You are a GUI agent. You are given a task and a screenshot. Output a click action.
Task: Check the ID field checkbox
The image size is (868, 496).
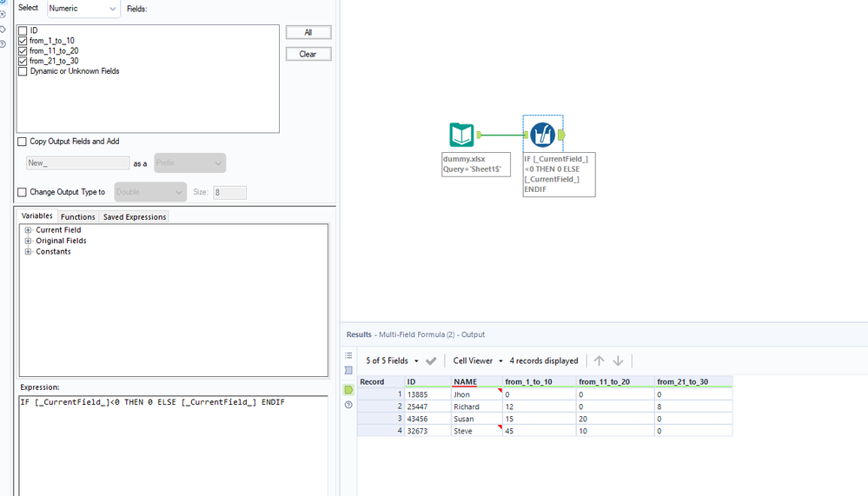(x=23, y=30)
